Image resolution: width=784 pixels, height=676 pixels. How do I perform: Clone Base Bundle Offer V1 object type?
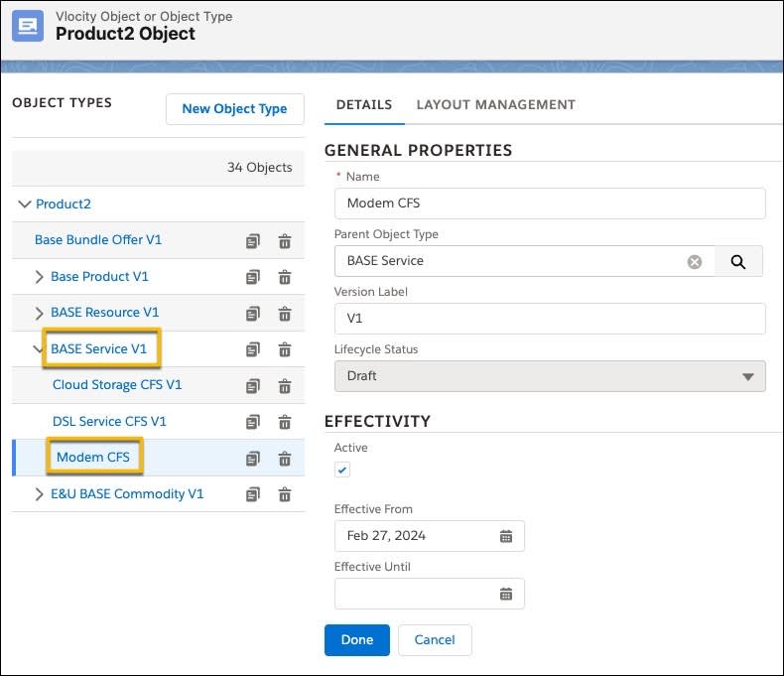[x=253, y=241]
